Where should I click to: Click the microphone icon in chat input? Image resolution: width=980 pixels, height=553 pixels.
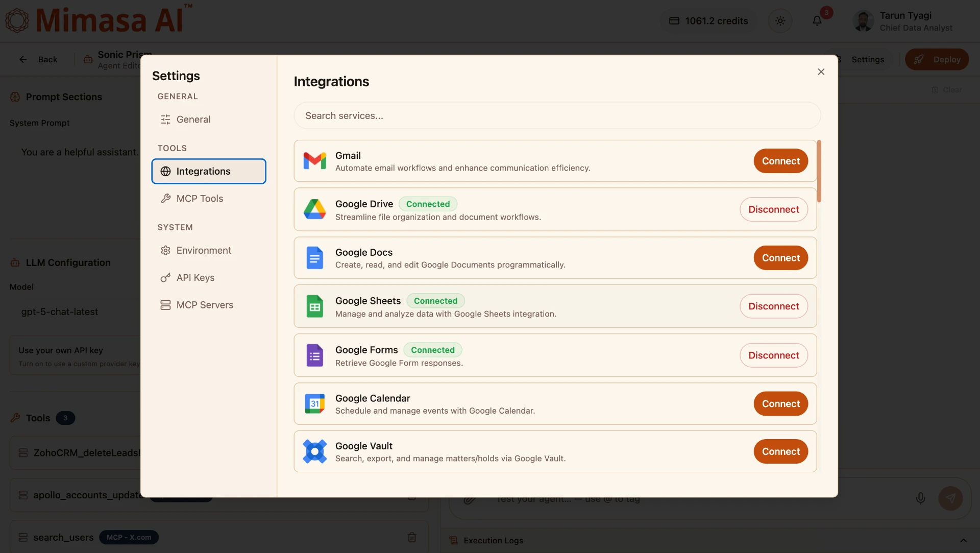click(920, 498)
